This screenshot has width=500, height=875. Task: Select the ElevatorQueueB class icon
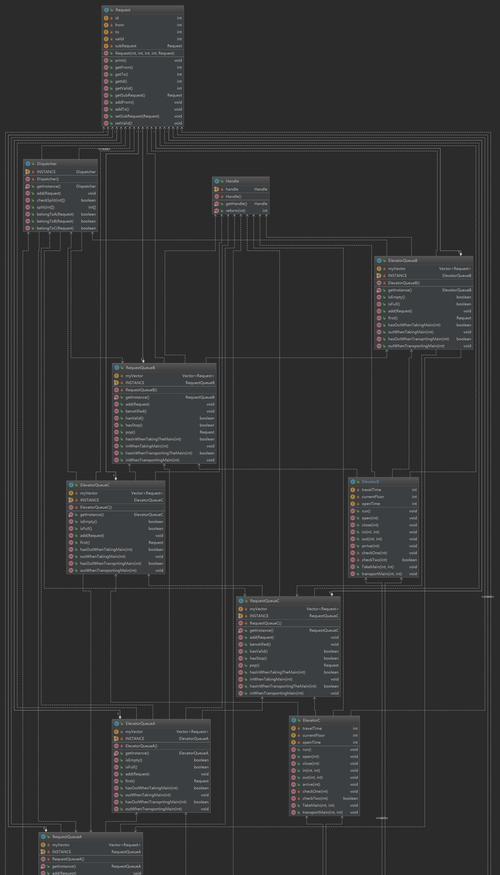click(378, 261)
